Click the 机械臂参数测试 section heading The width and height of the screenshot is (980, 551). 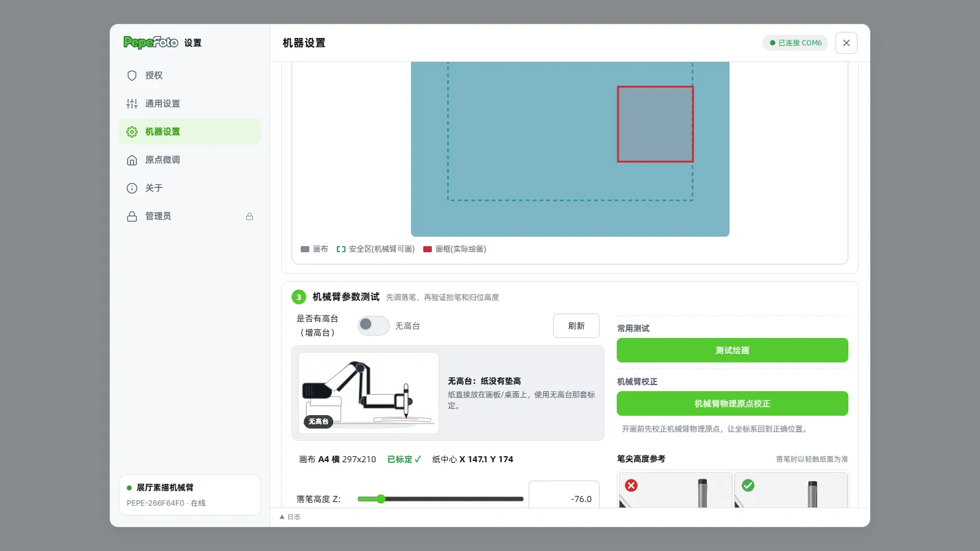tap(346, 297)
